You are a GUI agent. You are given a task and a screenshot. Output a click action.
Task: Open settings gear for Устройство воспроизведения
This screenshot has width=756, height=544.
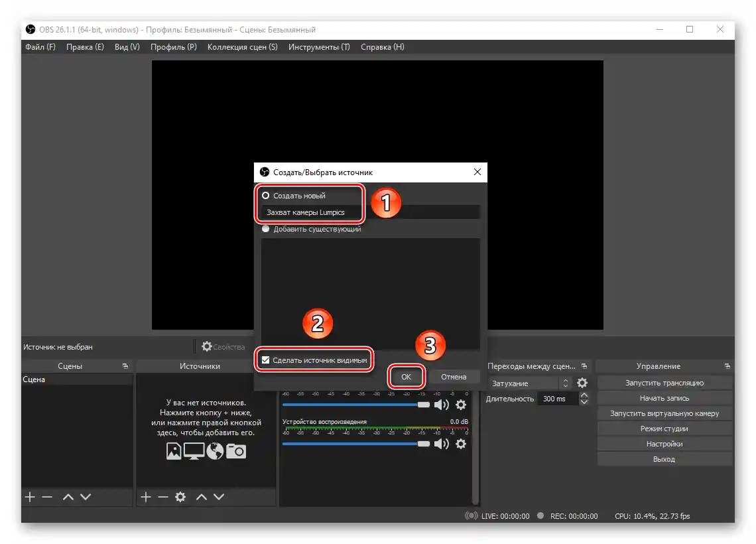(461, 444)
